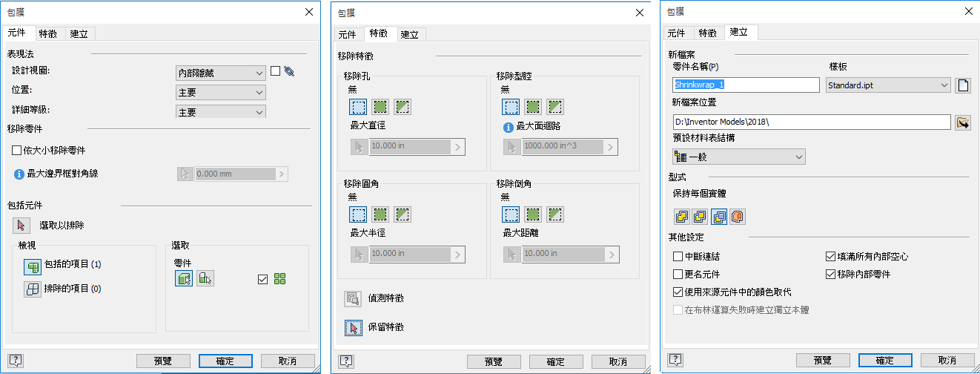
Task: Expand 預設材料表結構 dropdown showing 一般
Action: 738,157
